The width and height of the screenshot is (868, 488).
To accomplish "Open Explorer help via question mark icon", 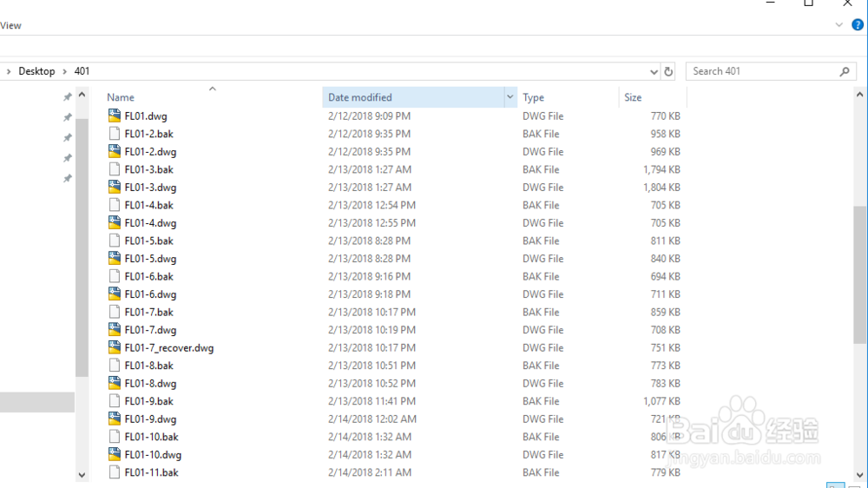I will 858,25.
